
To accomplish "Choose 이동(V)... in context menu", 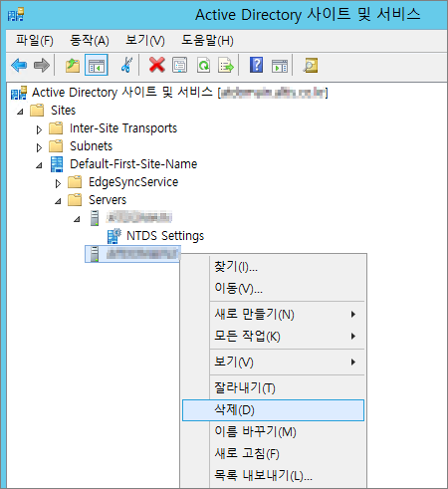I will pyautogui.click(x=273, y=288).
